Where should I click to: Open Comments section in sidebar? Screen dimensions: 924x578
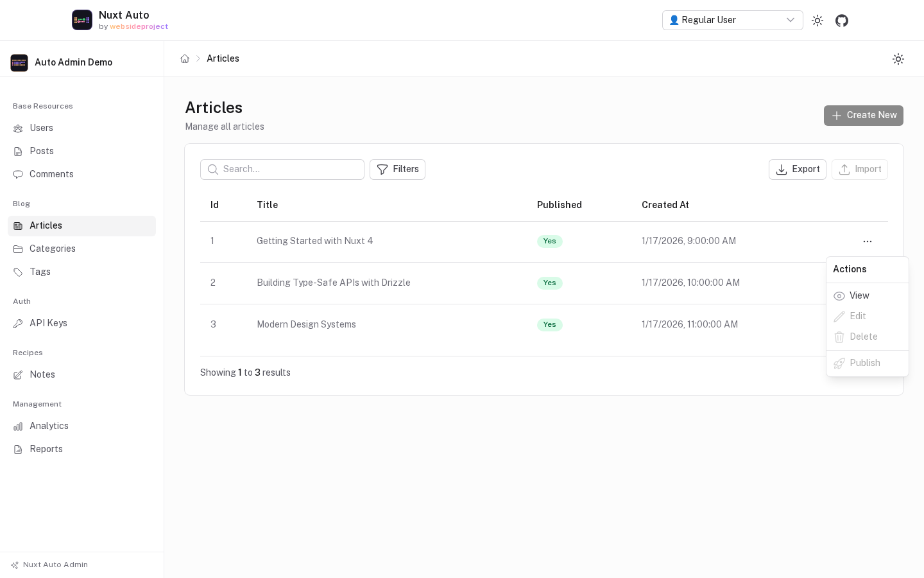coord(81,174)
